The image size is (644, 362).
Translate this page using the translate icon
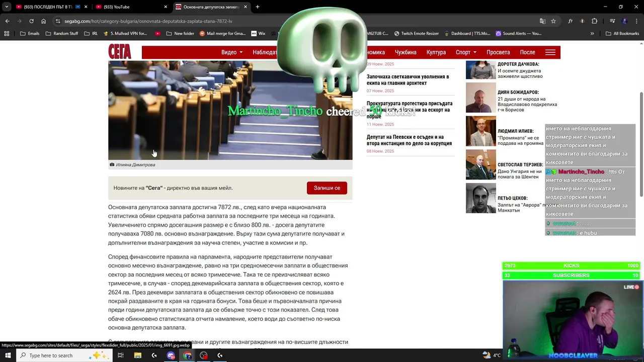point(542,21)
